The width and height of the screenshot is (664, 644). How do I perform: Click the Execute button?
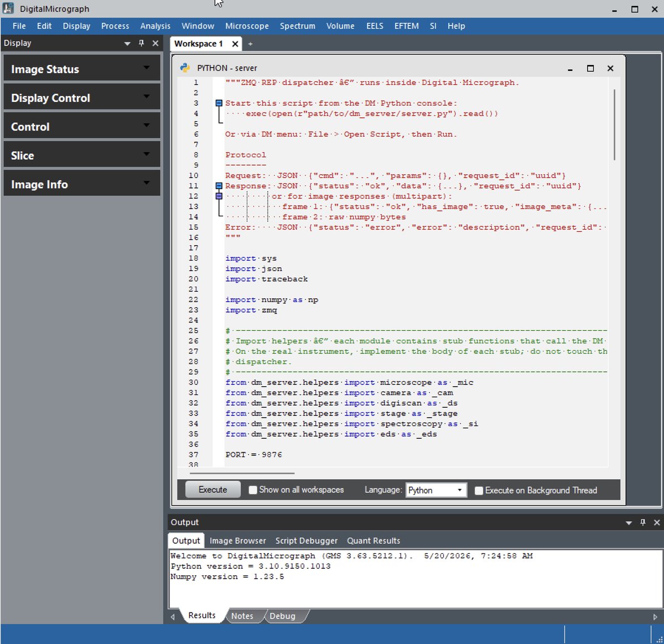click(x=213, y=490)
